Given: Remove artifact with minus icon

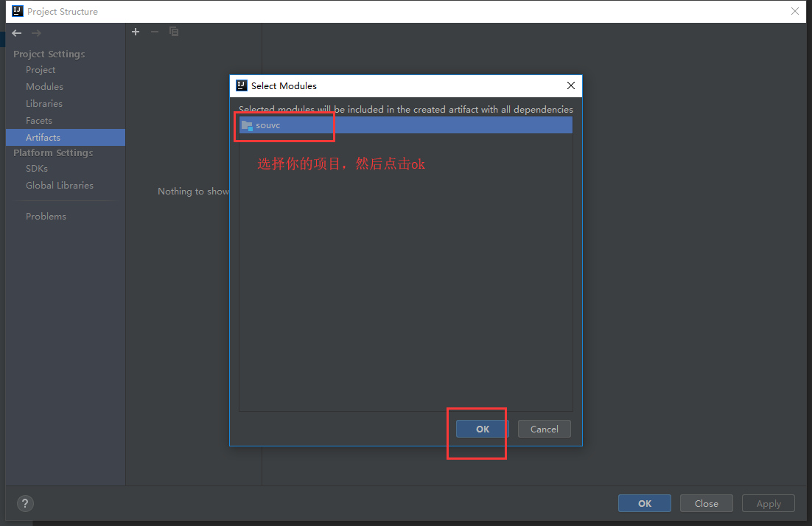Looking at the screenshot, I should (x=154, y=32).
